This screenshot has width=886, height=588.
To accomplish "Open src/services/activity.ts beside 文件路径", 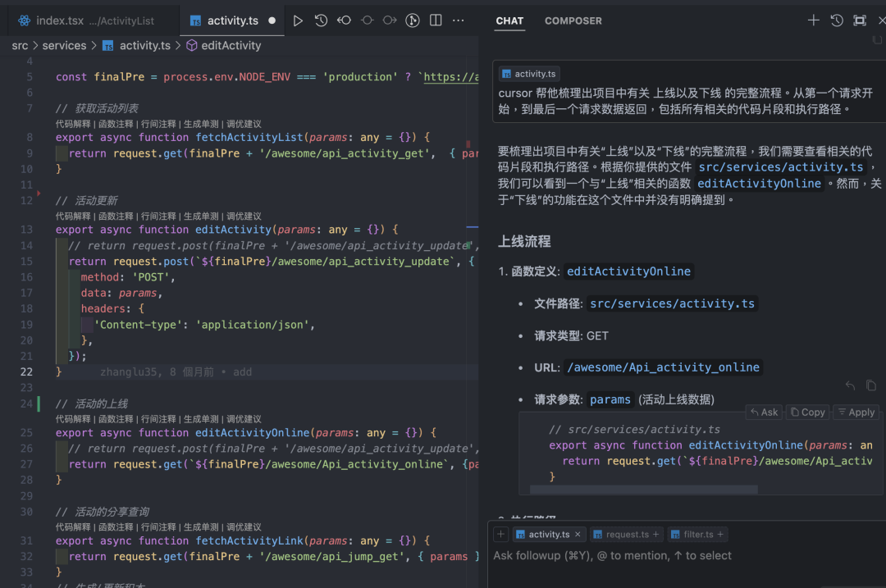I will tap(672, 304).
